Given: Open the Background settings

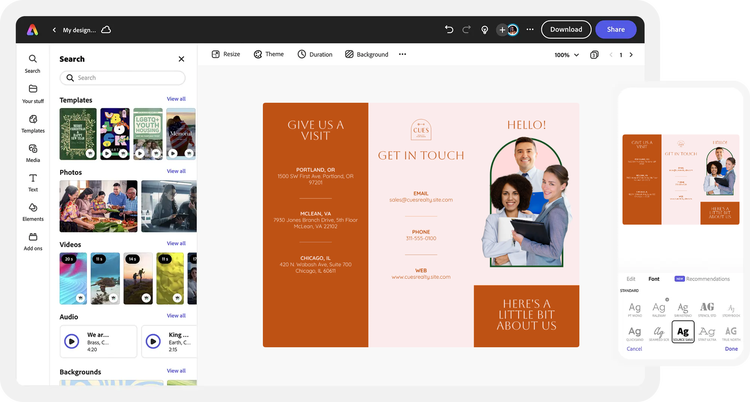Looking at the screenshot, I should (366, 54).
